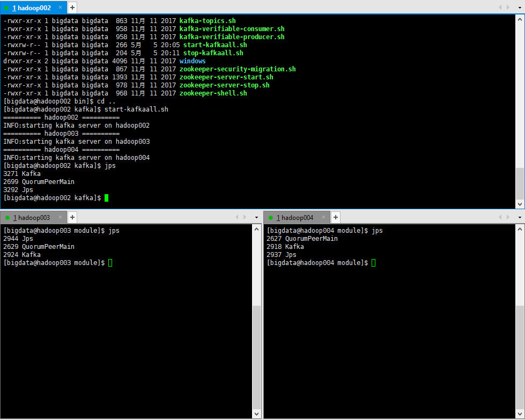Click the cursor at hadoop003 prompt
Viewport: 525px width, 420px height.
[110, 263]
